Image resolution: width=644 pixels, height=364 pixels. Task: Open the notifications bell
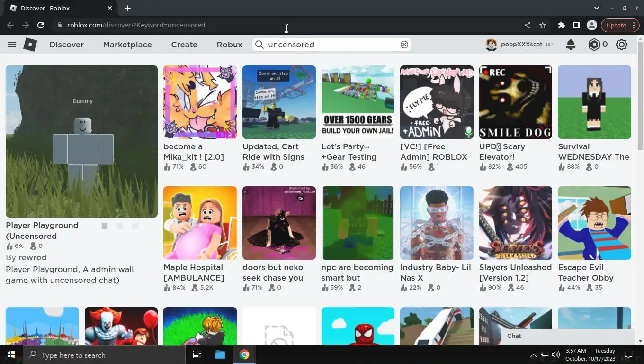tap(571, 45)
